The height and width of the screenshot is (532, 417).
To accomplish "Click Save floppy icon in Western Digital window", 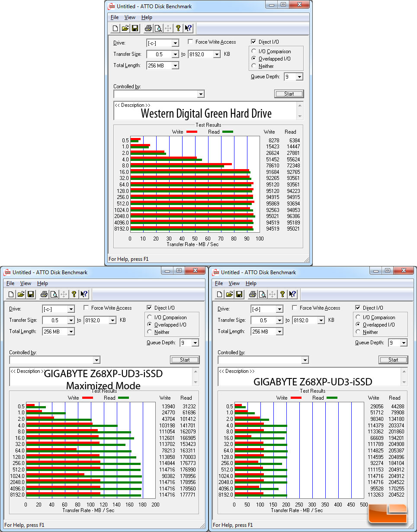I will pos(135,29).
